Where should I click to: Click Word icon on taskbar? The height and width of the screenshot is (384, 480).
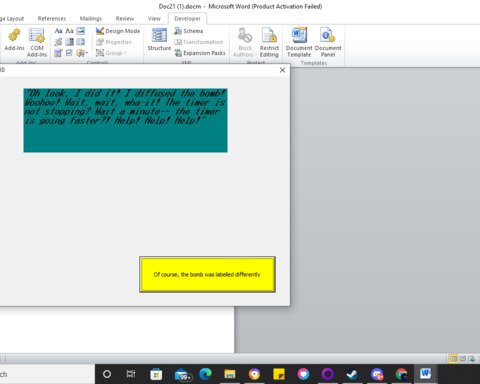425,374
